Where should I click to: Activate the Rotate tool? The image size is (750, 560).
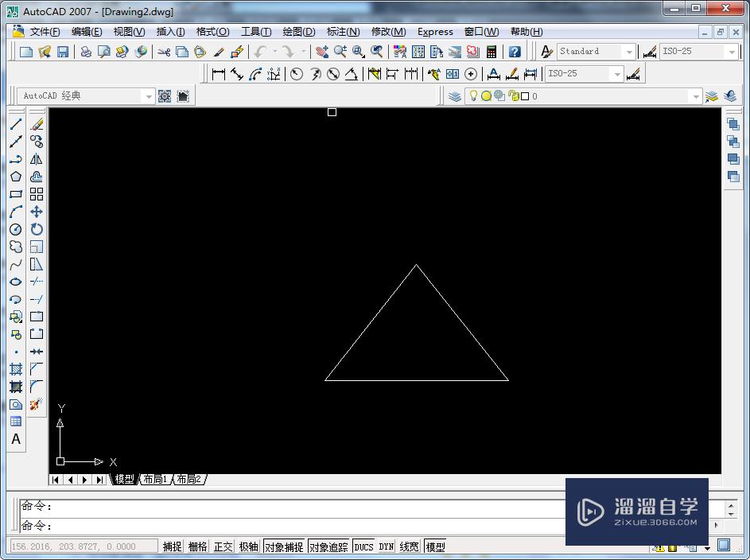tap(37, 229)
